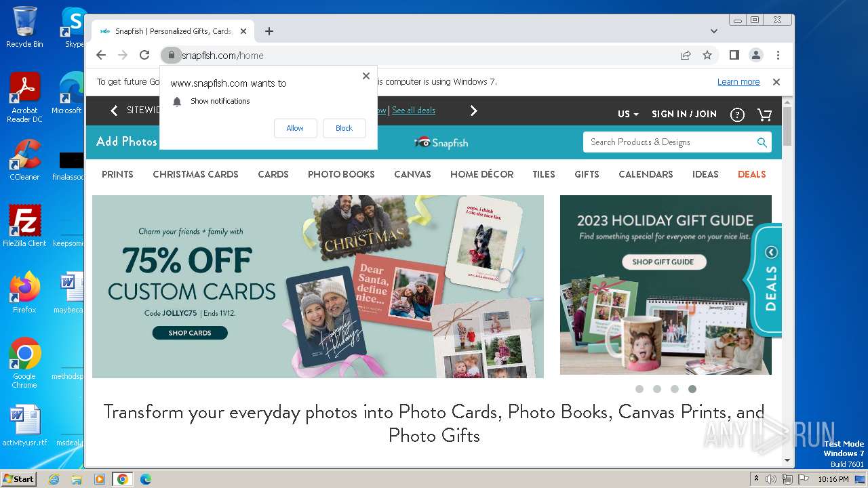The image size is (868, 488).
Task: Block notifications from Snapfish
Action: pyautogui.click(x=344, y=128)
